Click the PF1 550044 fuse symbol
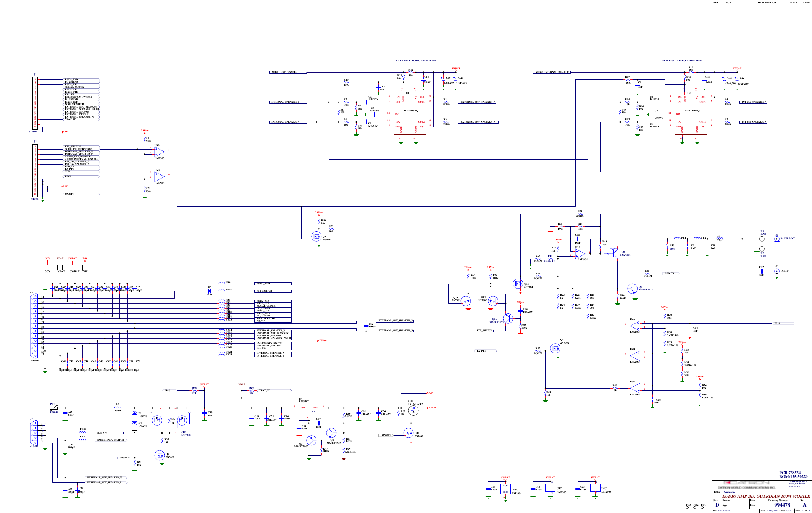 tap(54, 408)
